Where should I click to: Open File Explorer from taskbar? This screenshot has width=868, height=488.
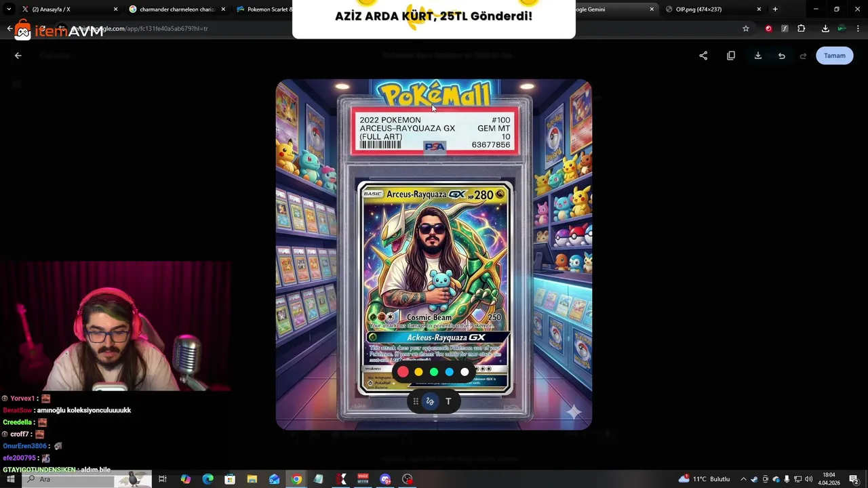pyautogui.click(x=252, y=479)
